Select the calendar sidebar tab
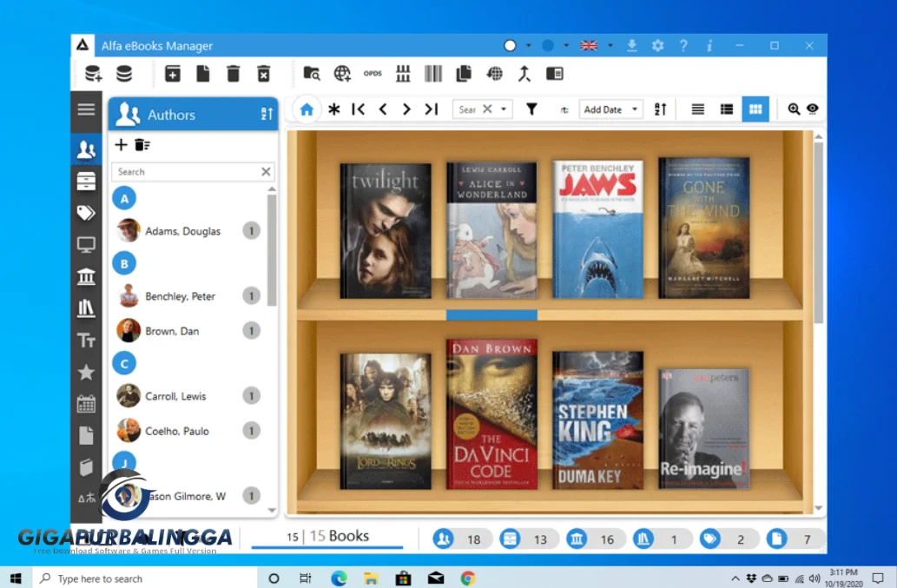 (x=86, y=404)
